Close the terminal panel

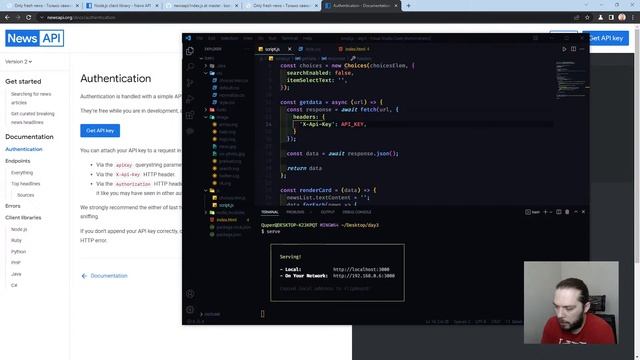(583, 212)
